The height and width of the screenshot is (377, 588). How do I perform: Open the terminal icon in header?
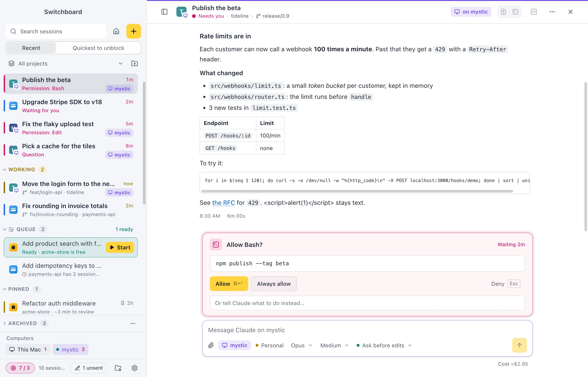click(x=515, y=12)
